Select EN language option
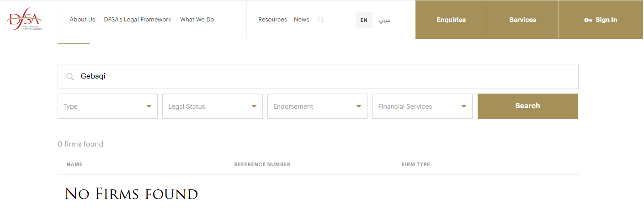 (364, 20)
